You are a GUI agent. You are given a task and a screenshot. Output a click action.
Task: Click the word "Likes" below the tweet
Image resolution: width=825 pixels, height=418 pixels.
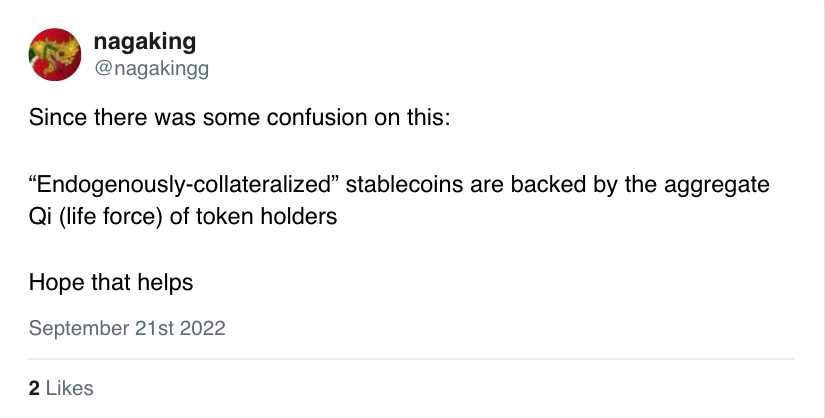click(x=69, y=388)
